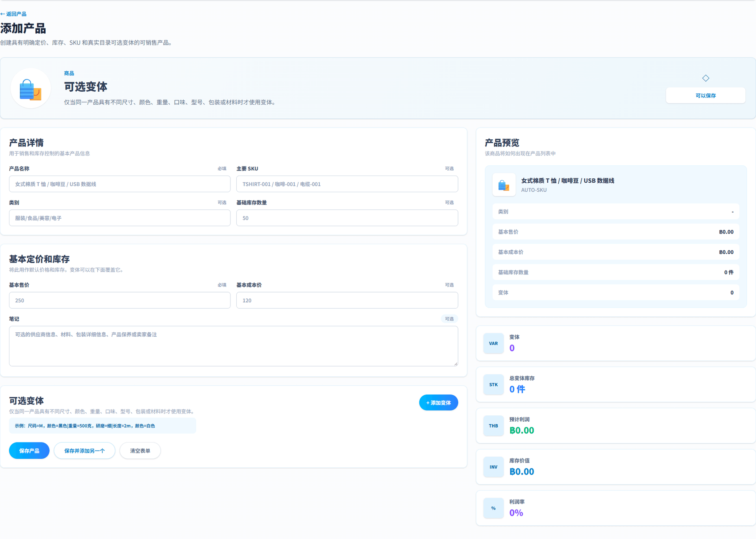Screen dimensions: 756x539
Task: Click the INV badge for 库存价值
Action: [x=493, y=467]
